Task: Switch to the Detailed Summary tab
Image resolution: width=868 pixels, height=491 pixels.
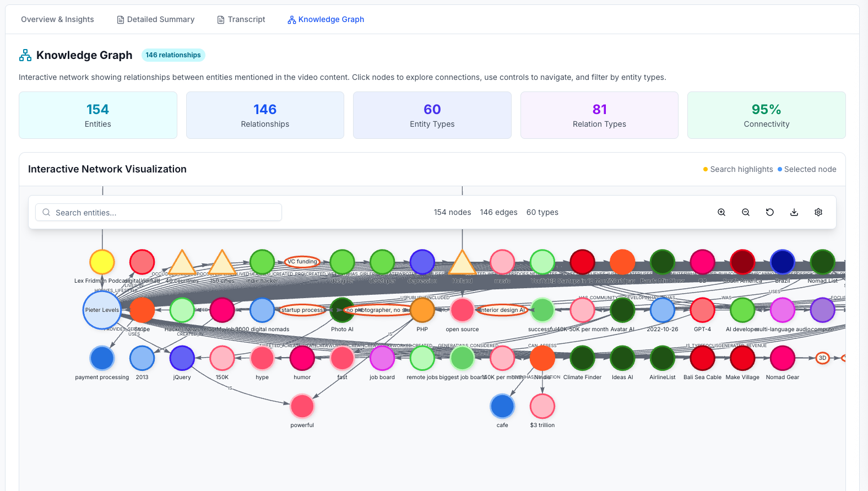Action: tap(155, 19)
